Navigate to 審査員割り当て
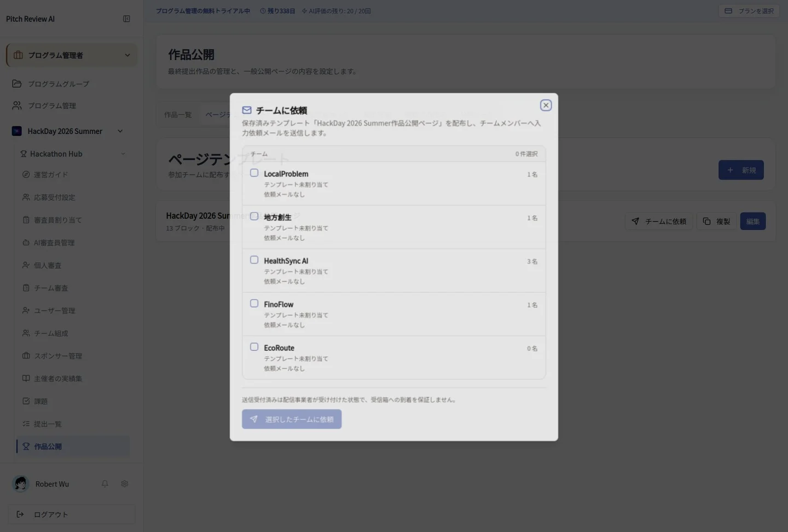Image resolution: width=788 pixels, height=532 pixels. (73, 220)
